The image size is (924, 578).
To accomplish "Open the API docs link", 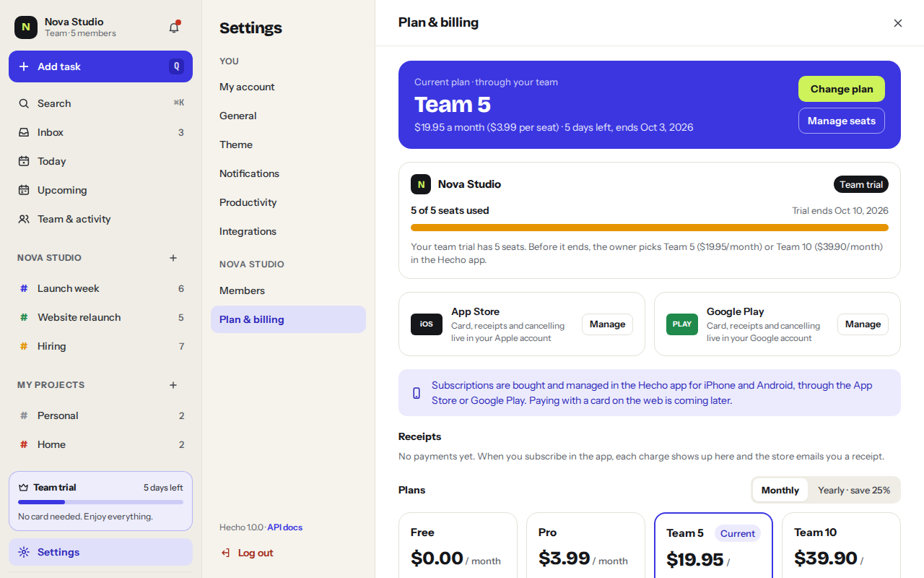I will 285,527.
